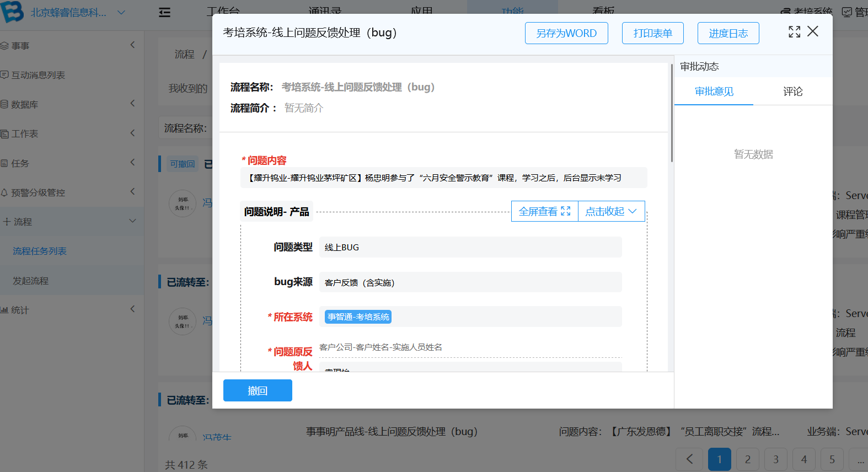The height and width of the screenshot is (472, 868).
Task: Expand the 任务 sidebar menu chevron
Action: pyautogui.click(x=132, y=162)
